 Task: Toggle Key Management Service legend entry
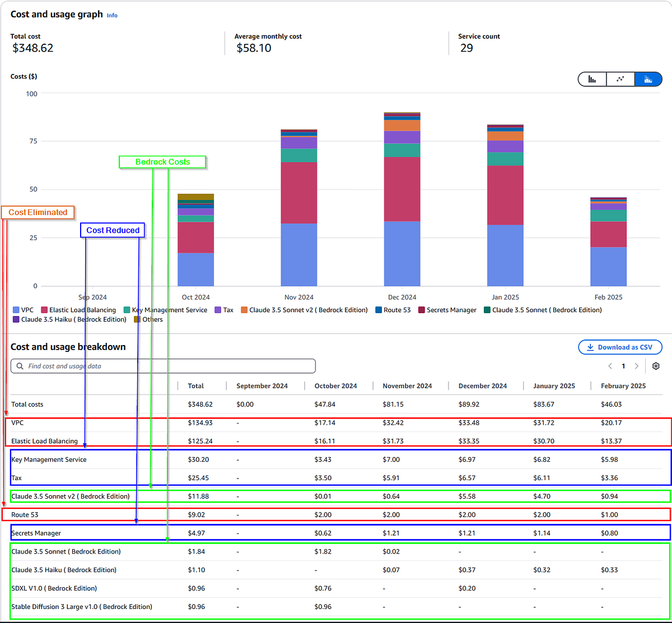click(x=169, y=310)
